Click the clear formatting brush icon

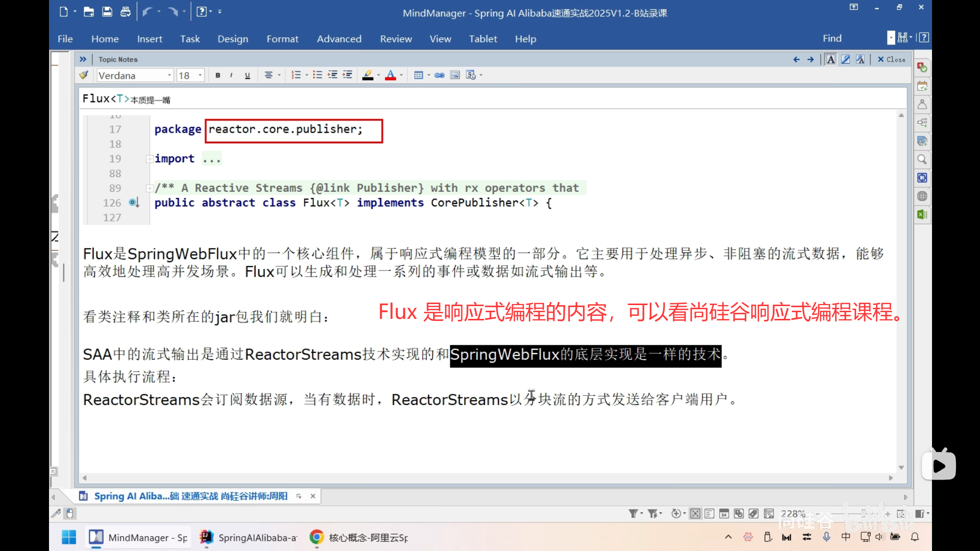click(84, 76)
